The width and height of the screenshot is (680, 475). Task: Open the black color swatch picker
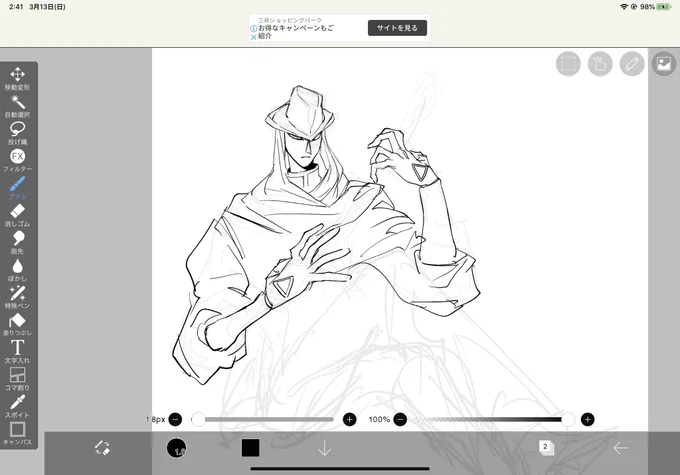click(x=250, y=448)
